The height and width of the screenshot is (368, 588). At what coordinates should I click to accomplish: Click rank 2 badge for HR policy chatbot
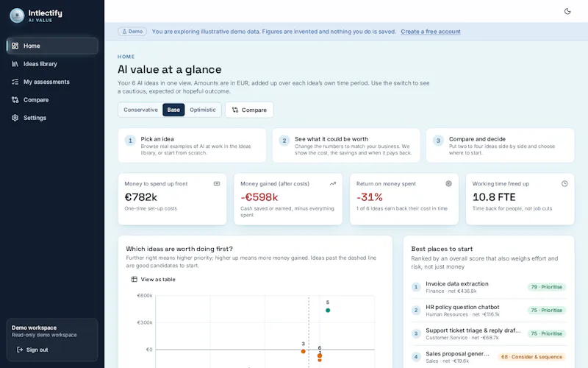pyautogui.click(x=416, y=310)
